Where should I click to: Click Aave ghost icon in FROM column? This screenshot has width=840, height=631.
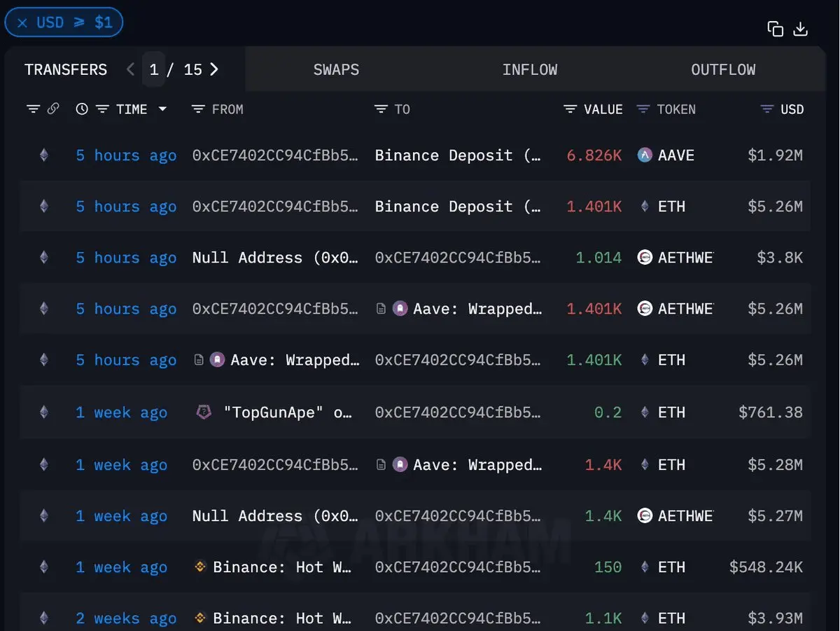[217, 360]
